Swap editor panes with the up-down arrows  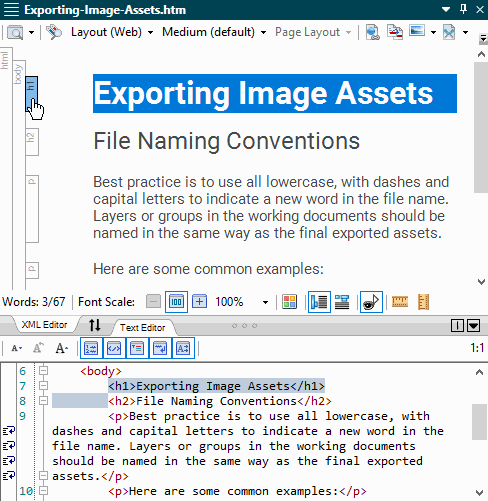(x=95, y=325)
